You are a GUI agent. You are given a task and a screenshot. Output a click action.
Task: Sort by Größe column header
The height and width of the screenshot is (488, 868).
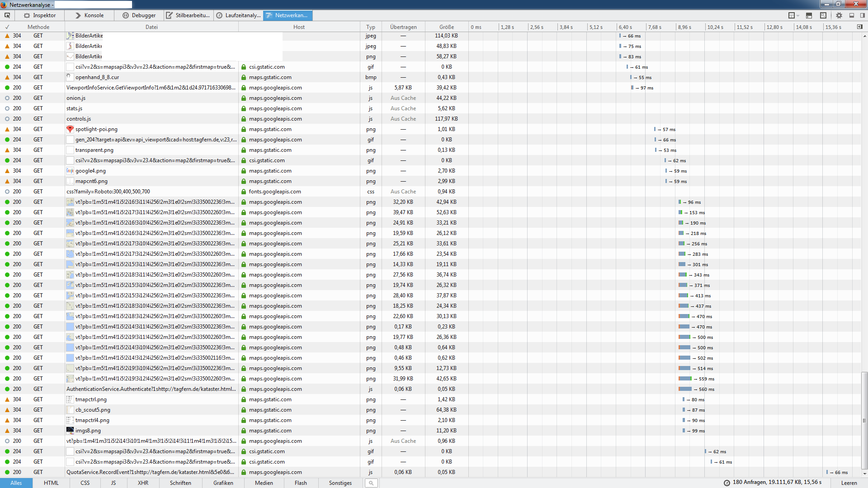446,27
